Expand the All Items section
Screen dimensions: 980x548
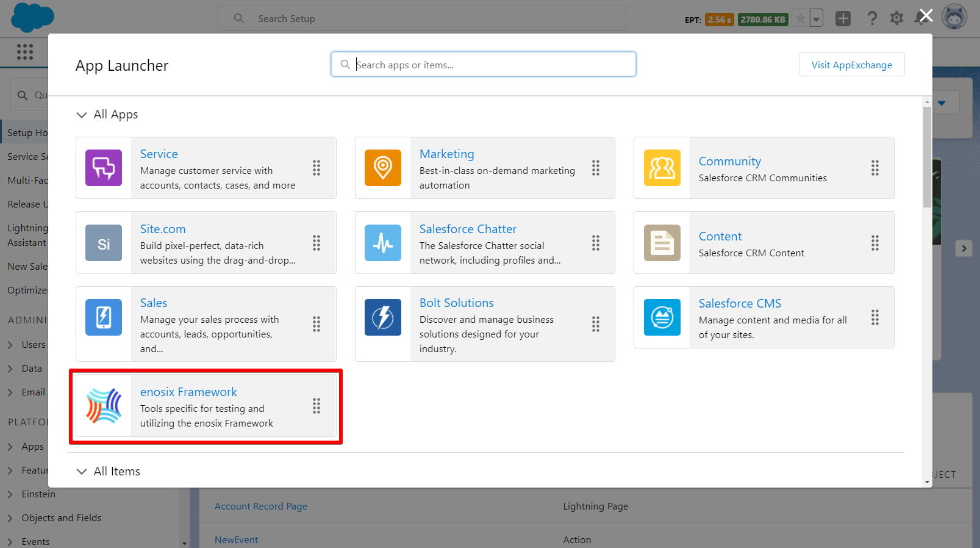point(82,471)
